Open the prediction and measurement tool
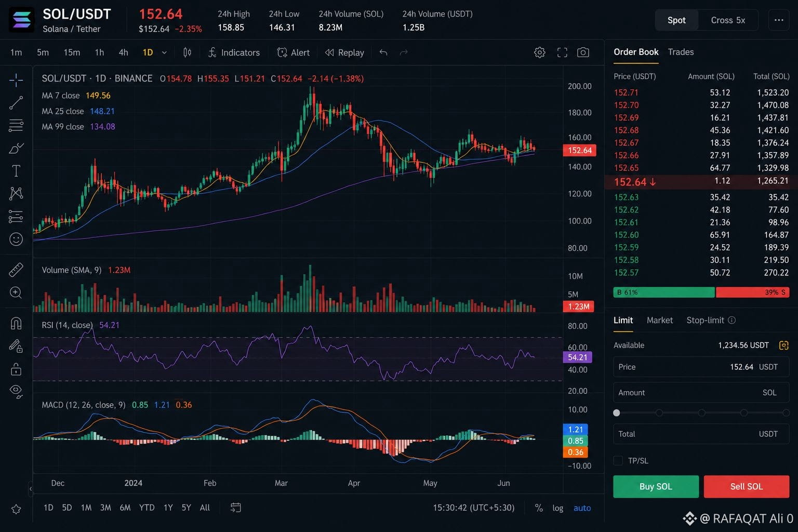The width and height of the screenshot is (798, 532). (x=16, y=217)
